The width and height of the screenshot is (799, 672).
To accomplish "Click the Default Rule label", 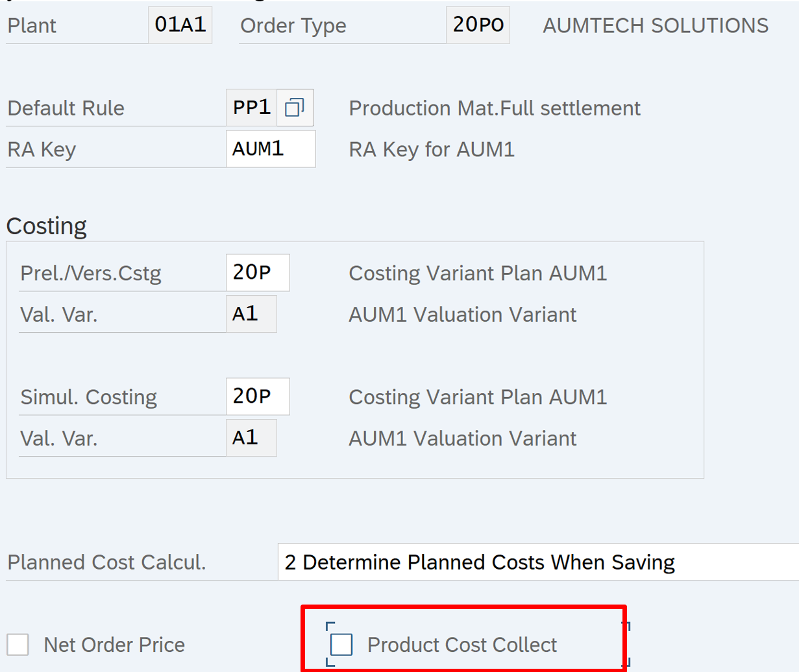I will [66, 108].
